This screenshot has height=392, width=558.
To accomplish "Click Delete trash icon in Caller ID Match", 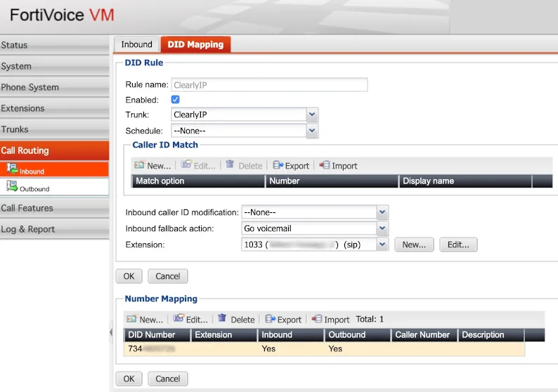I will pyautogui.click(x=230, y=164).
